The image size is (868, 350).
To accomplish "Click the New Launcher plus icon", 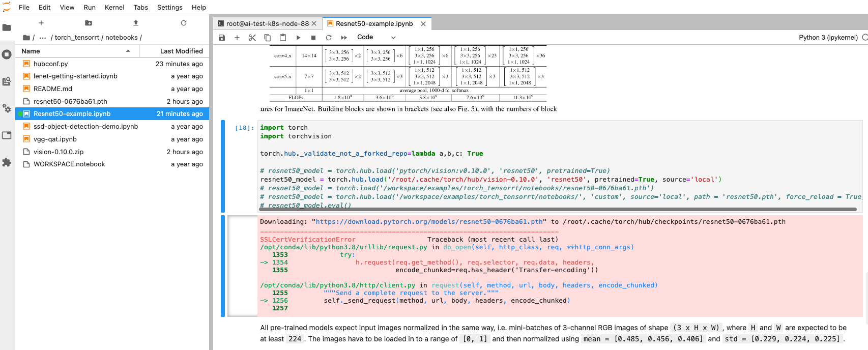I will point(41,23).
